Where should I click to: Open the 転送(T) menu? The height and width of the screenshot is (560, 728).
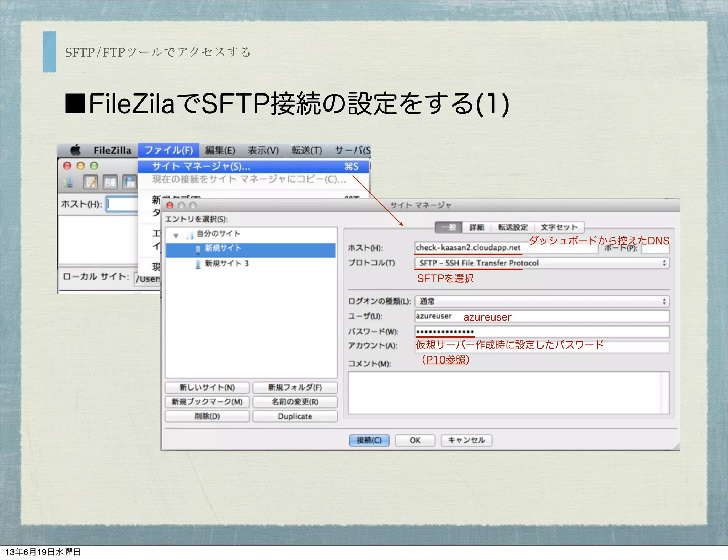(x=307, y=150)
